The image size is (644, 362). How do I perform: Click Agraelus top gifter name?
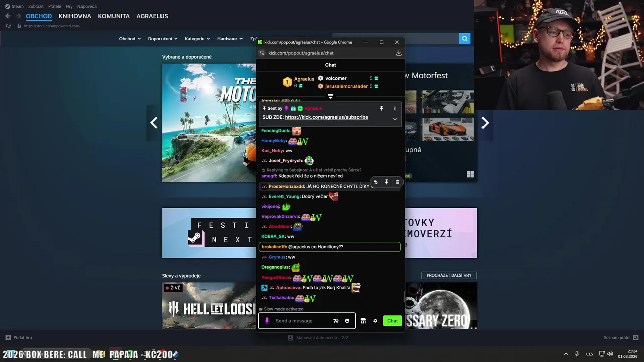pyautogui.click(x=304, y=79)
